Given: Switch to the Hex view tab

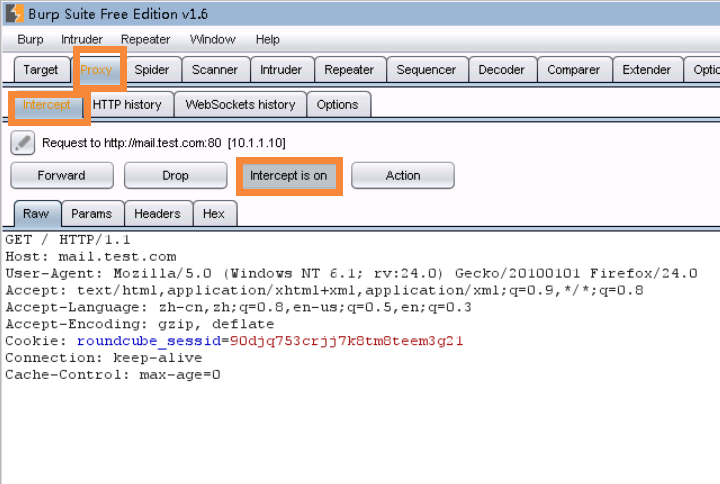Looking at the screenshot, I should click(214, 214).
